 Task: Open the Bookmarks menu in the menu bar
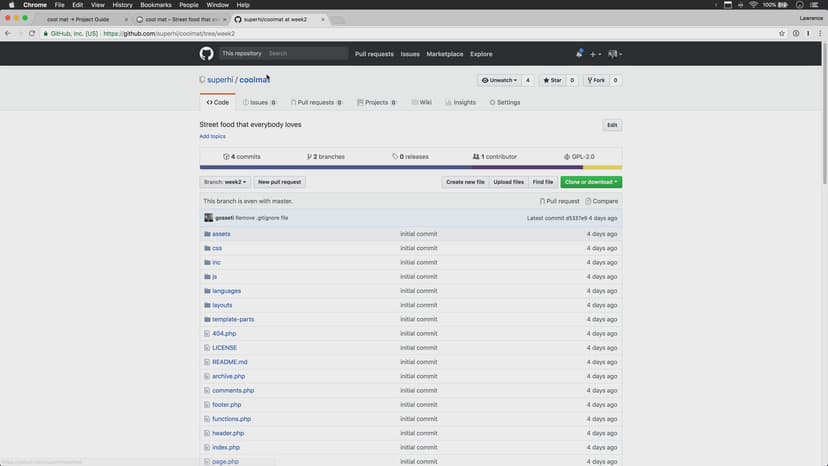coord(155,5)
